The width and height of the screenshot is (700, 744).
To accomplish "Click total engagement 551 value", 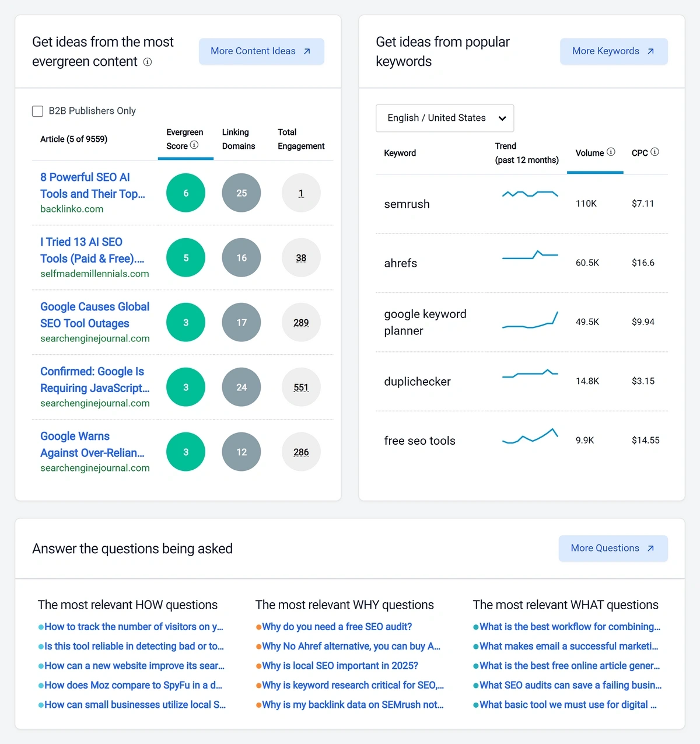I will [x=301, y=387].
